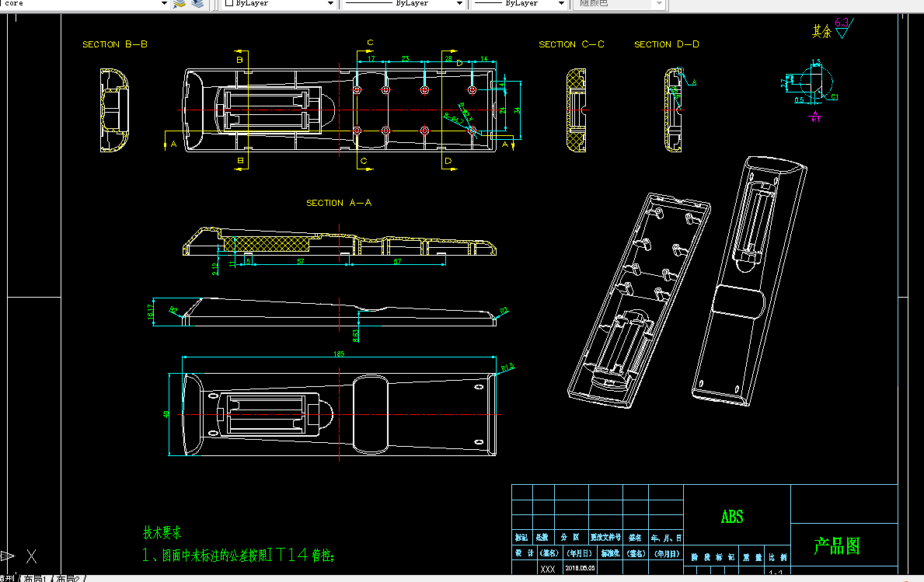Viewport: 924px width, 582px height.
Task: Switch to the 模型 model tab
Action: pyautogui.click(x=9, y=578)
